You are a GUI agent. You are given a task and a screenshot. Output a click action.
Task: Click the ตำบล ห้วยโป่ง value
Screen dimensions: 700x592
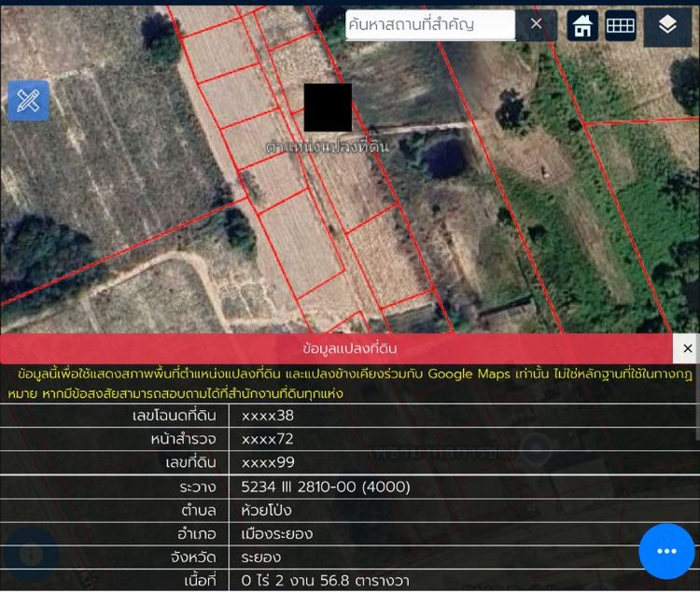pyautogui.click(x=266, y=510)
